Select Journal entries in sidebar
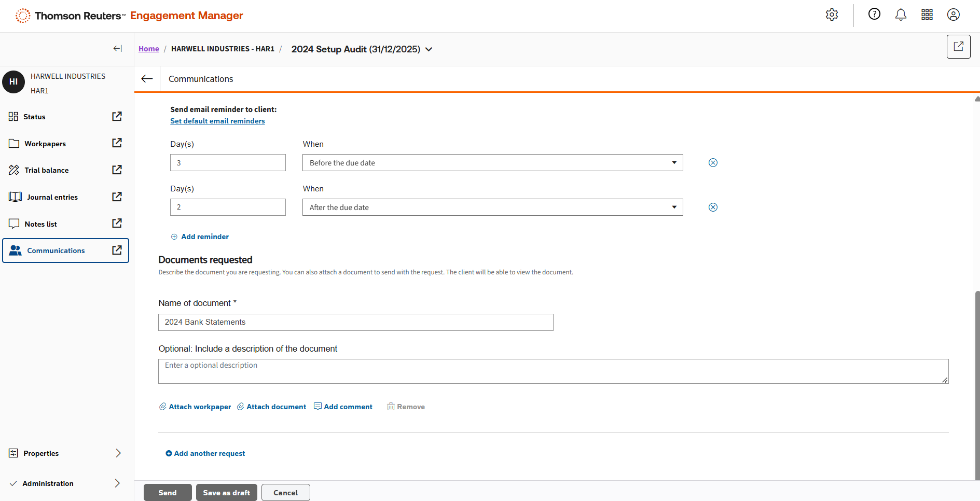 click(52, 197)
